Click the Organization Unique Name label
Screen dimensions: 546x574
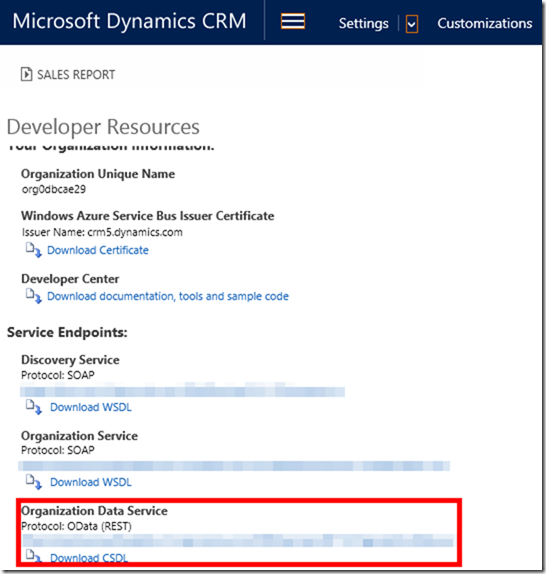point(98,174)
